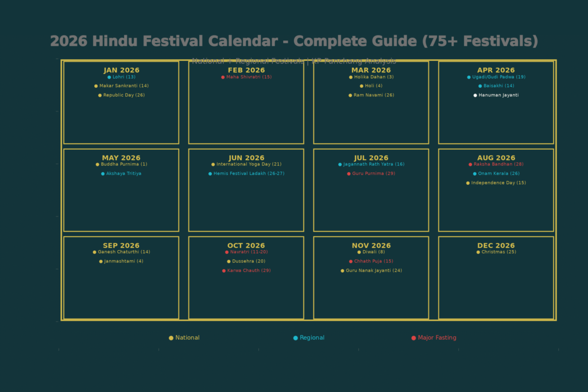The width and height of the screenshot is (588, 392).
Task: Click the yellow marker next to Christmas
Action: coord(478,252)
